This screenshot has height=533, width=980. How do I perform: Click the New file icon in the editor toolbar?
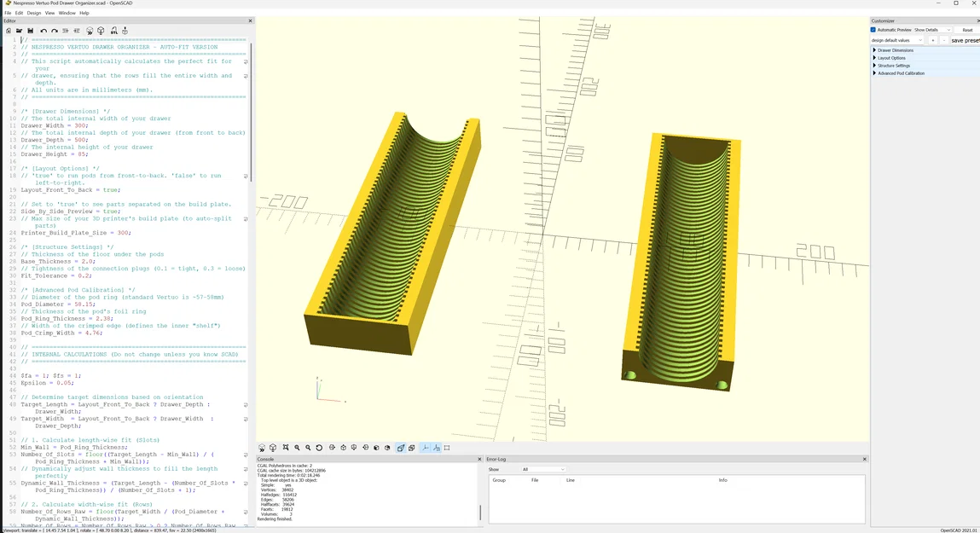pyautogui.click(x=9, y=31)
